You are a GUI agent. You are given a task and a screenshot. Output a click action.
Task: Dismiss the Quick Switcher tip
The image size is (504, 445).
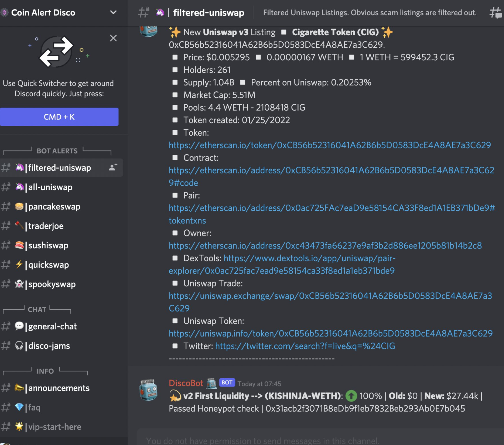tap(113, 38)
